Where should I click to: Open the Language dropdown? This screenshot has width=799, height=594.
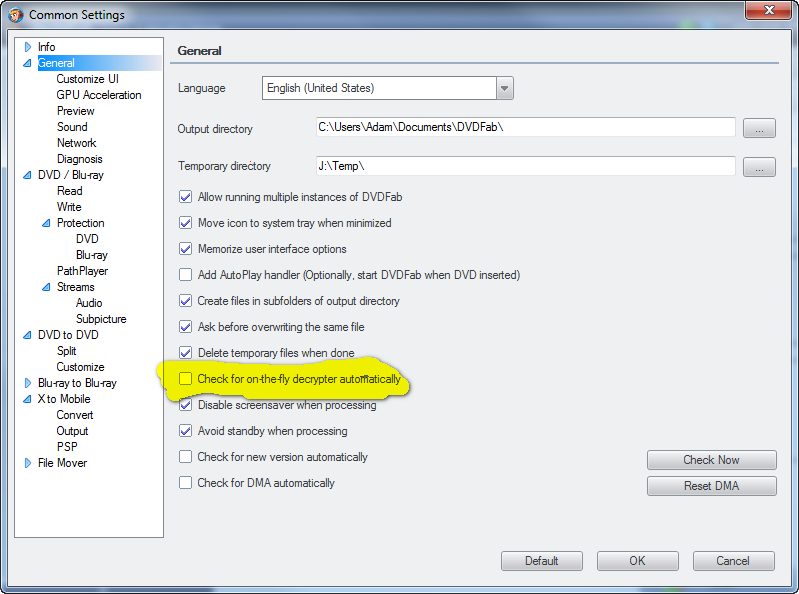504,88
